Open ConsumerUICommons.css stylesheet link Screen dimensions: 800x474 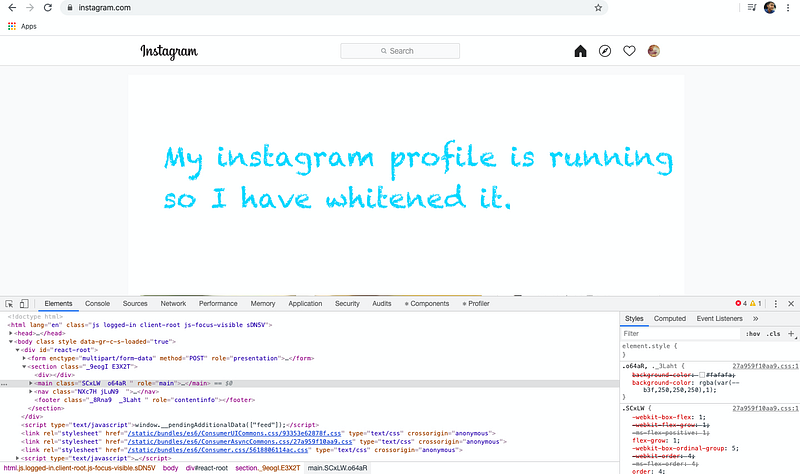click(234, 433)
